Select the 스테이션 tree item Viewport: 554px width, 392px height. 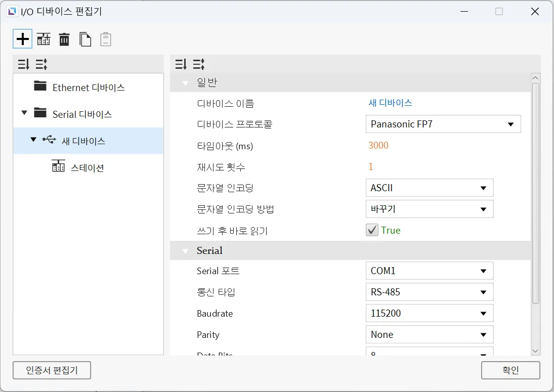pos(86,167)
